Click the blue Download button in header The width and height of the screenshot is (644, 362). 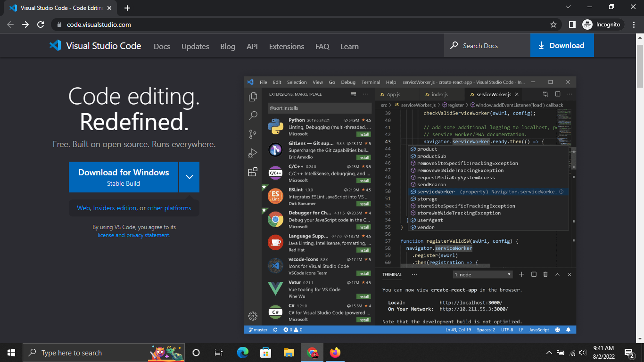point(562,46)
